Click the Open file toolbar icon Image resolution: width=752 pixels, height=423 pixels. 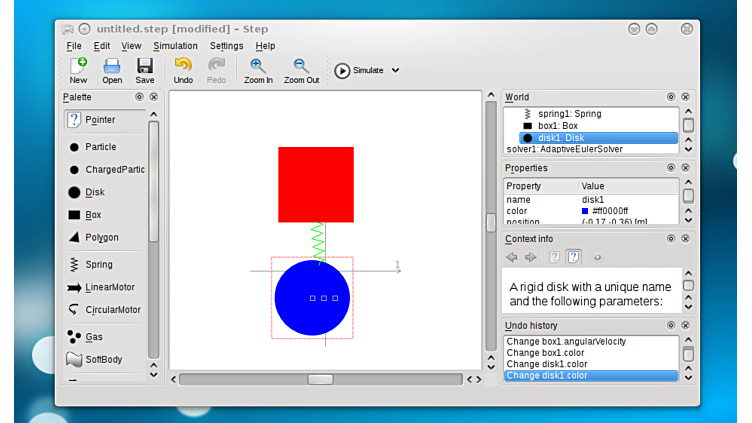(112, 67)
